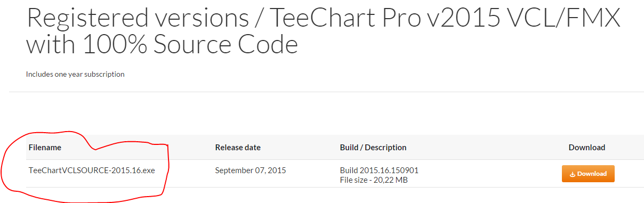Click the download arrow icon inside the orange button
644x203 pixels.
tap(573, 174)
